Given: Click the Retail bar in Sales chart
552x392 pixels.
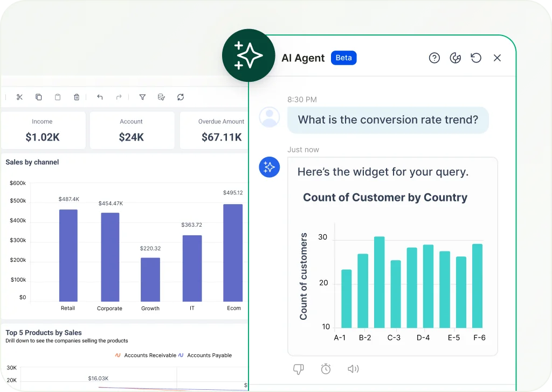Looking at the screenshot, I should tap(68, 255).
